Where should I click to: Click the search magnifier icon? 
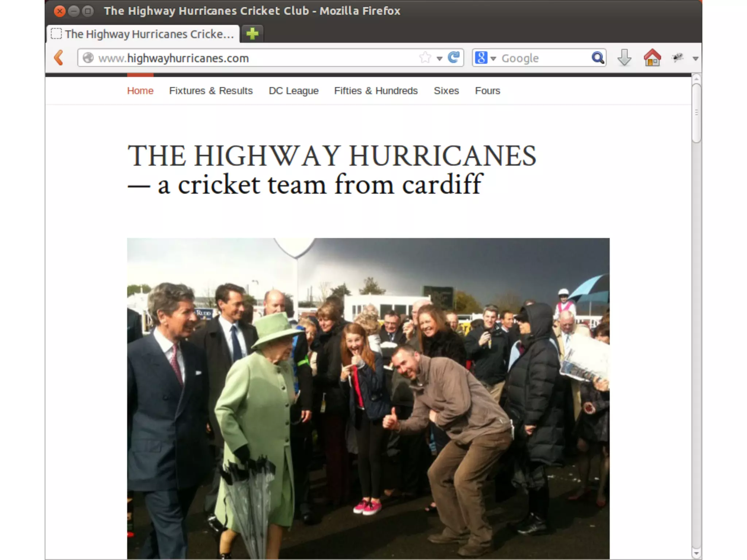597,58
